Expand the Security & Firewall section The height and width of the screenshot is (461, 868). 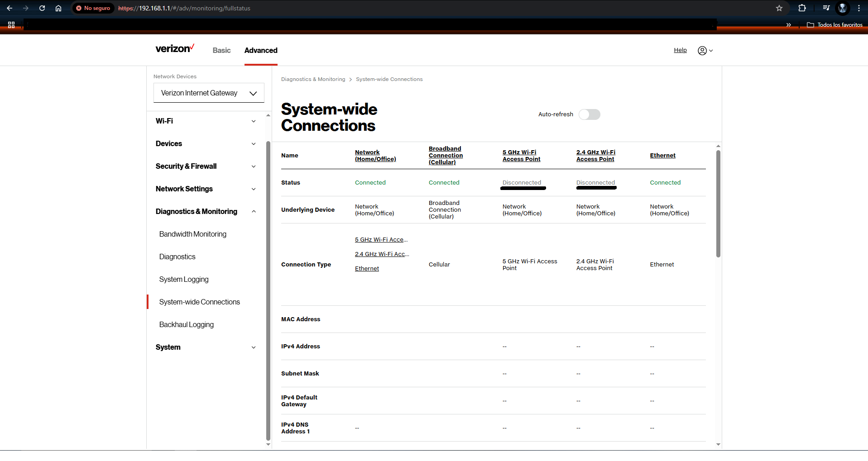[206, 166]
